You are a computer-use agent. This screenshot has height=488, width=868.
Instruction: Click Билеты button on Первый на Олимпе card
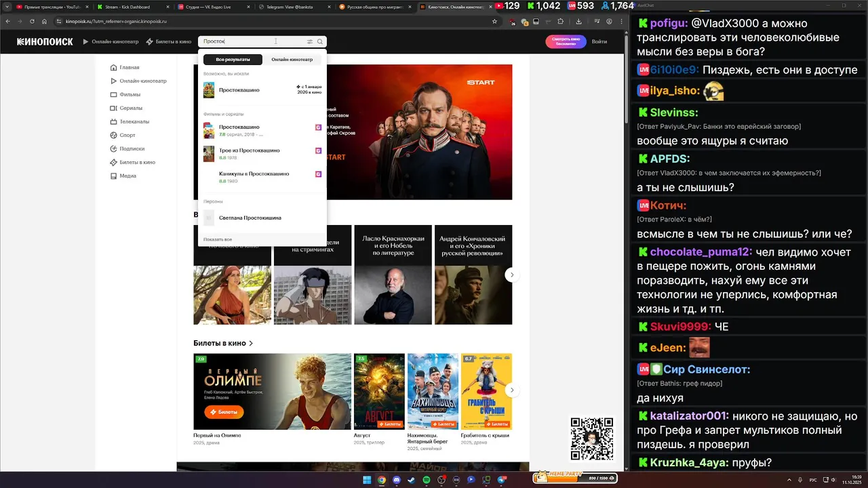pyautogui.click(x=224, y=412)
